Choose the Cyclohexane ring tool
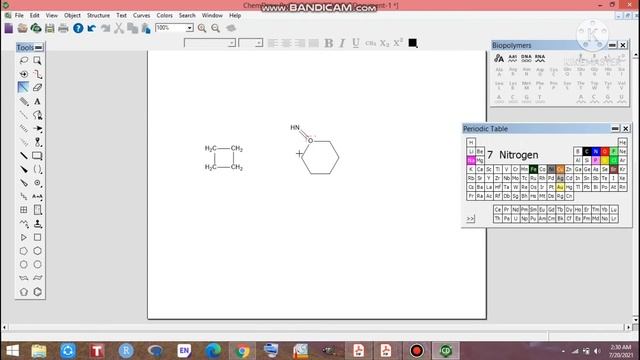 [x=37, y=251]
